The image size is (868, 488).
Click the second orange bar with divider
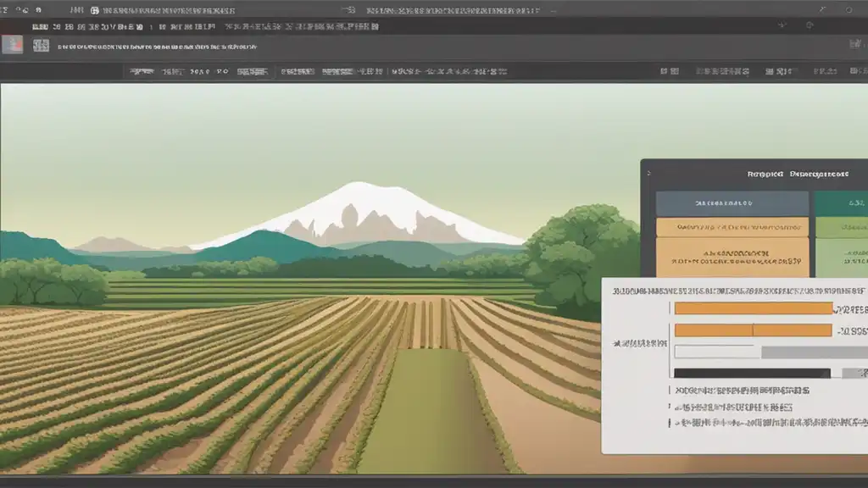point(753,330)
